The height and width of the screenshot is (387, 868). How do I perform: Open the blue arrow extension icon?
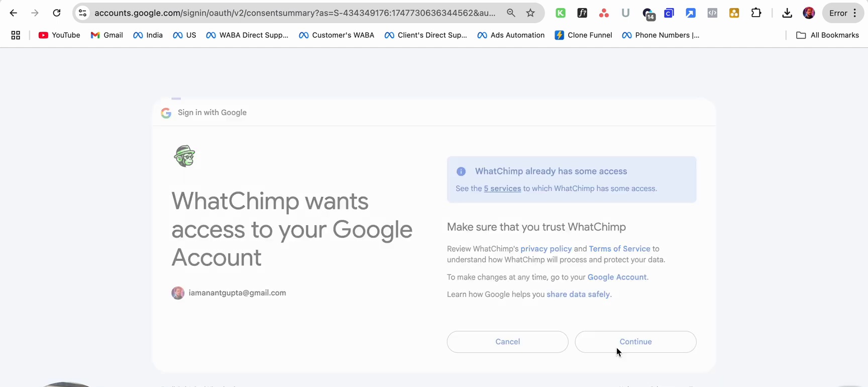tap(691, 13)
